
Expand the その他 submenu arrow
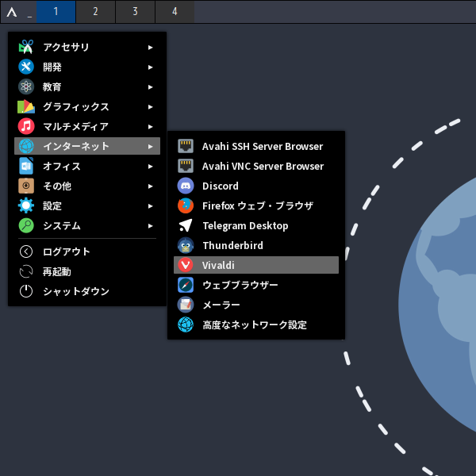150,186
